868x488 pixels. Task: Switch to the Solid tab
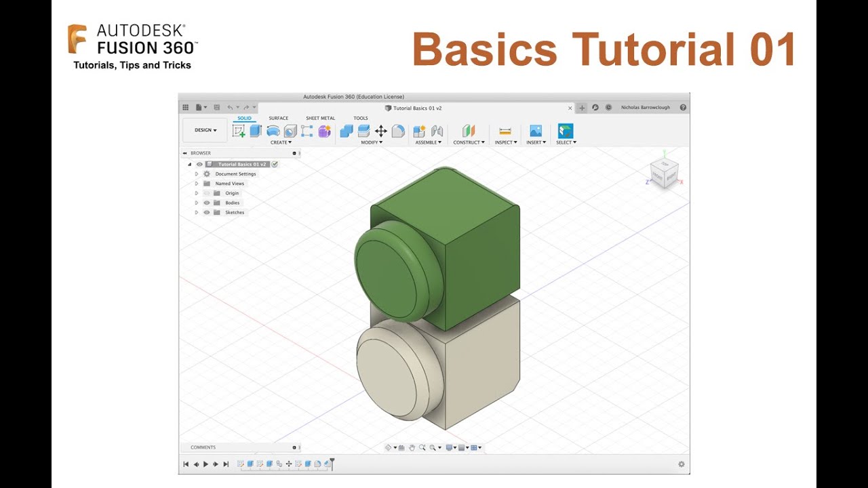point(244,118)
